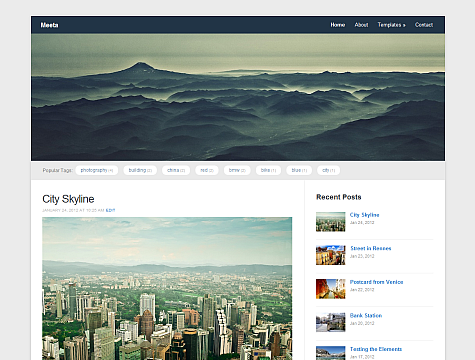Image resolution: width=475 pixels, height=360 pixels.
Task: Open the Contact page
Action: pos(424,25)
